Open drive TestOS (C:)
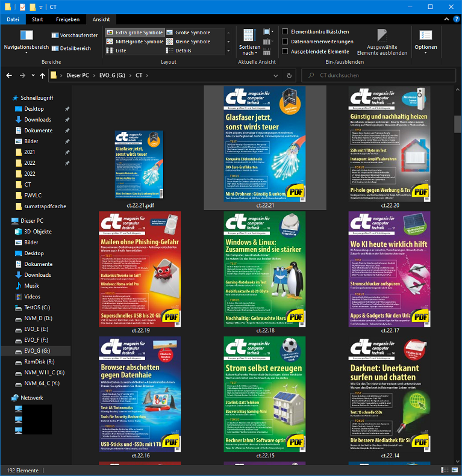Screen dimensions: 462x476 (37, 308)
